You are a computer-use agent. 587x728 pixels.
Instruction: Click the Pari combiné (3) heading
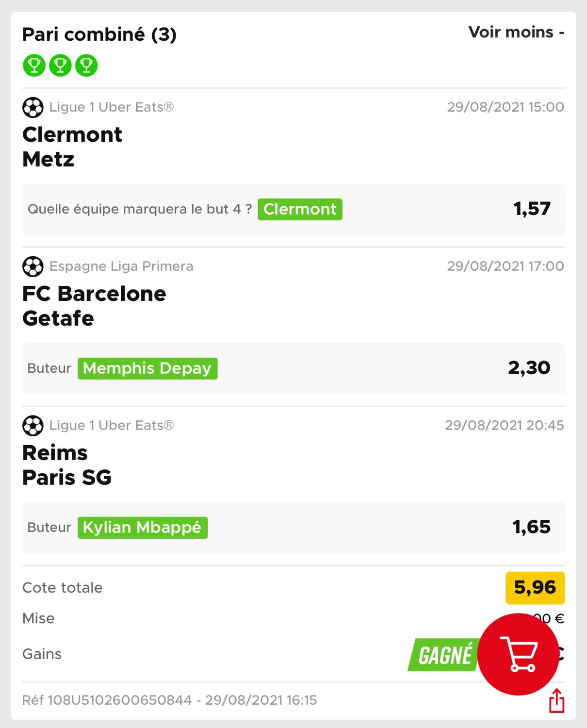coord(99,34)
